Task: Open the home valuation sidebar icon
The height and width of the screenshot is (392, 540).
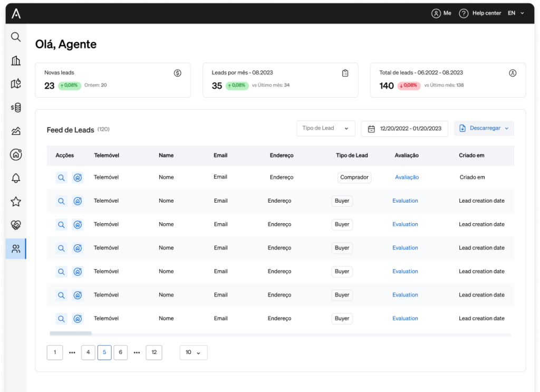Action: [x=16, y=154]
